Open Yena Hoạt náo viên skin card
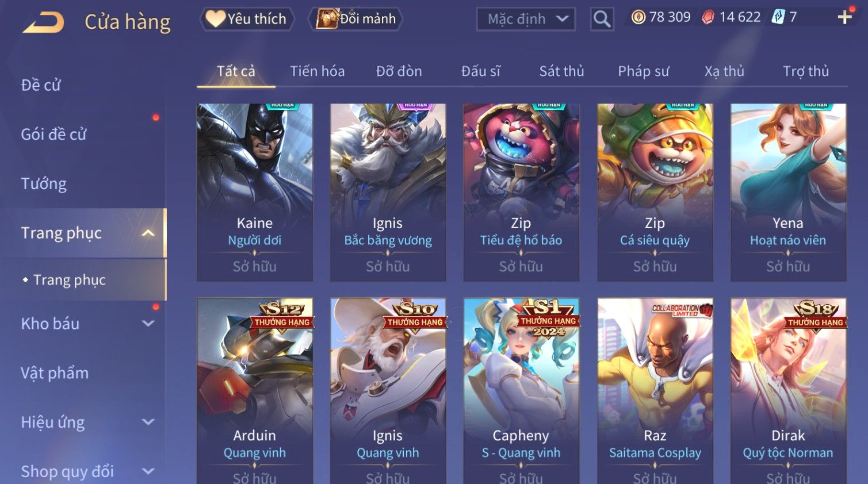Screen dimensions: 868x484 click(788, 193)
